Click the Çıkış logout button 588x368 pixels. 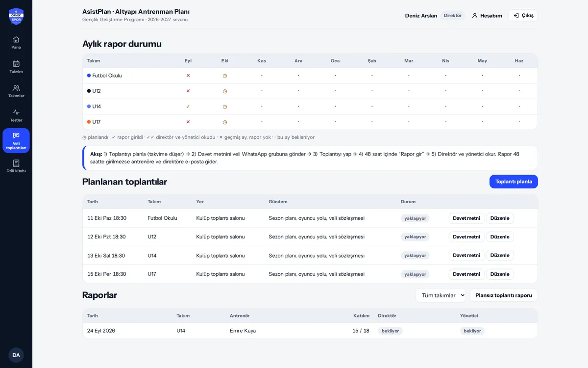pyautogui.click(x=523, y=16)
